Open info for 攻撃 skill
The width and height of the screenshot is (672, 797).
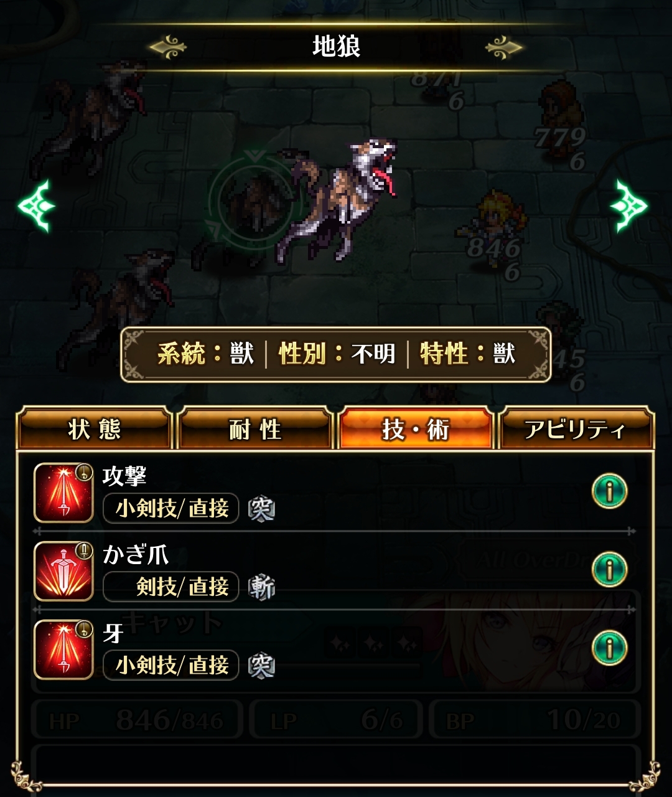pyautogui.click(x=609, y=491)
